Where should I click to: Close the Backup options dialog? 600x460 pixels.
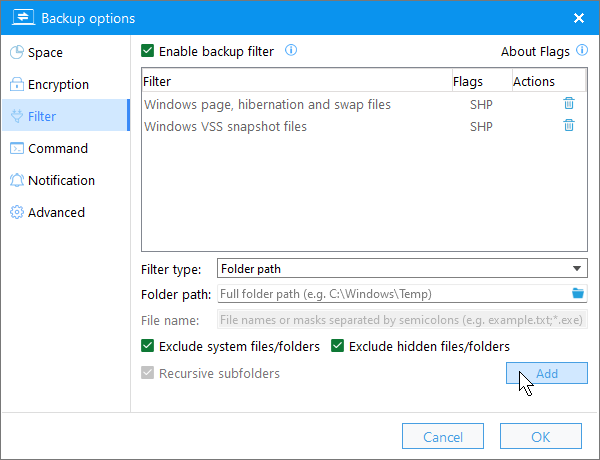(x=579, y=18)
